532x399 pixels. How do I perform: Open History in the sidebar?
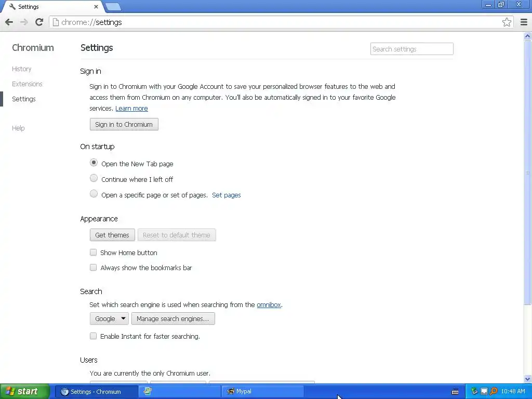pyautogui.click(x=22, y=69)
